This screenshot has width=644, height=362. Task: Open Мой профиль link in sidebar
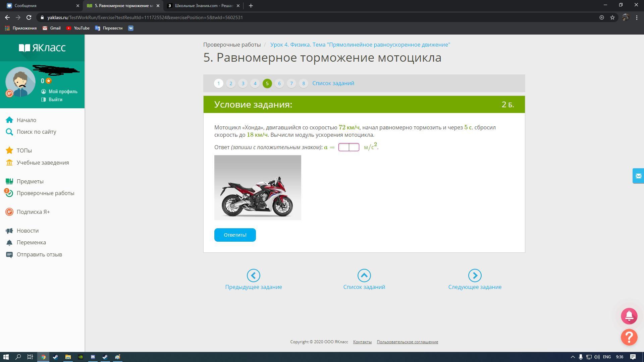tap(63, 92)
